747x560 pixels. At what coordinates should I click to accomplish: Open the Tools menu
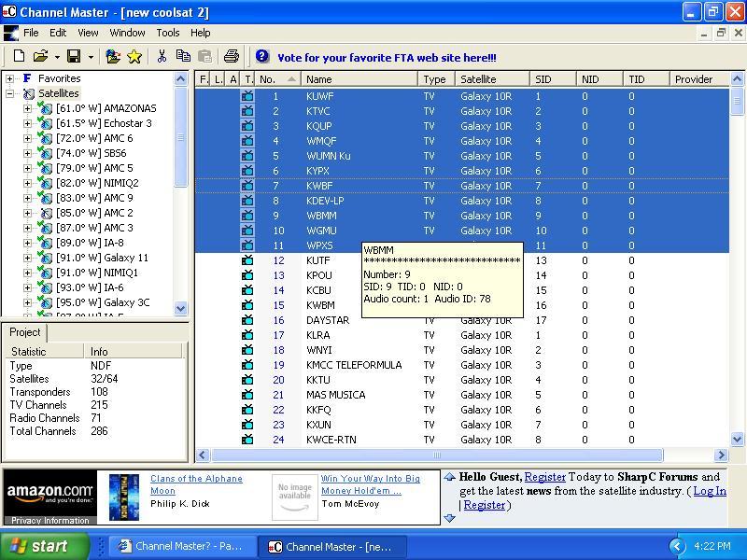[168, 33]
